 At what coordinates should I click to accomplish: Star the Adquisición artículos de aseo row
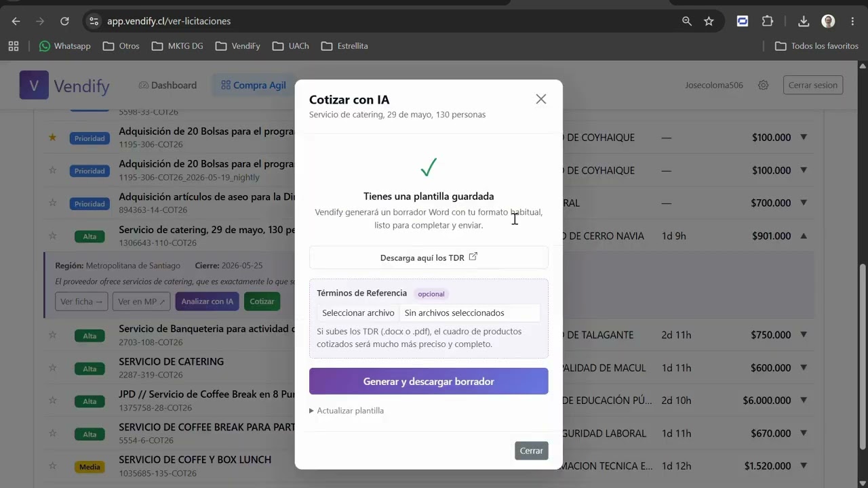52,203
